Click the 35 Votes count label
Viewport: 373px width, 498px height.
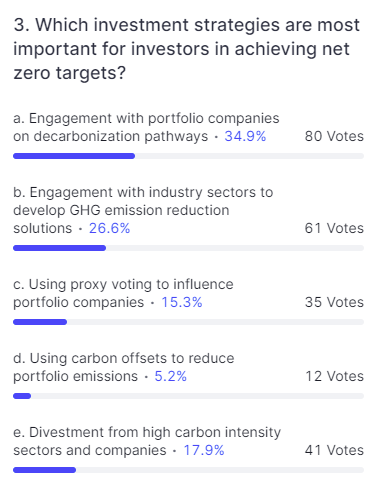[334, 302]
